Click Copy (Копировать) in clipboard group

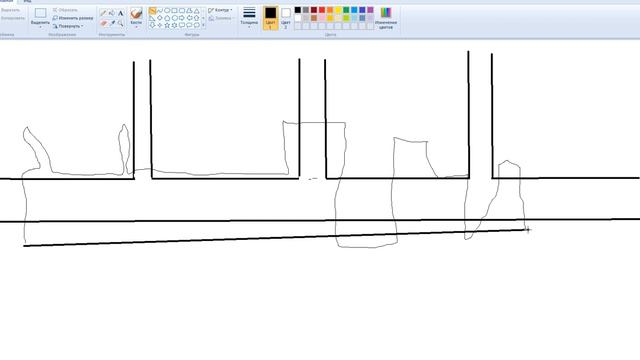[12, 18]
